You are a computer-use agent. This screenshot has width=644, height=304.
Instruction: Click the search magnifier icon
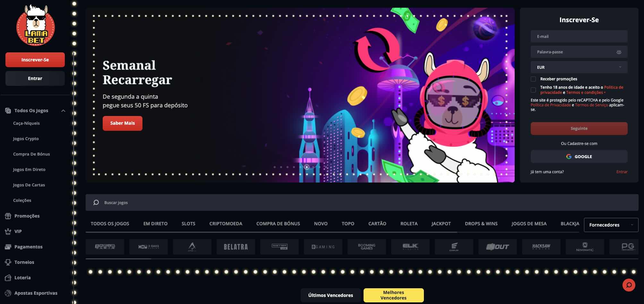click(96, 202)
